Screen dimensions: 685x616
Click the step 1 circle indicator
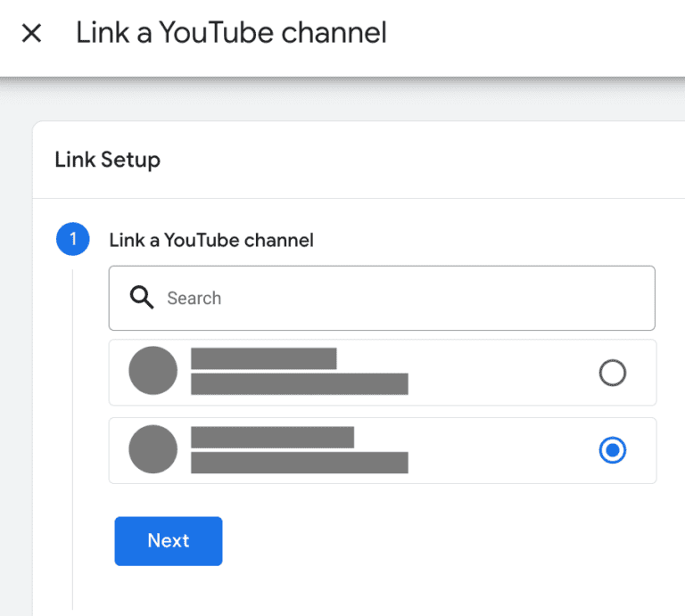point(73,239)
